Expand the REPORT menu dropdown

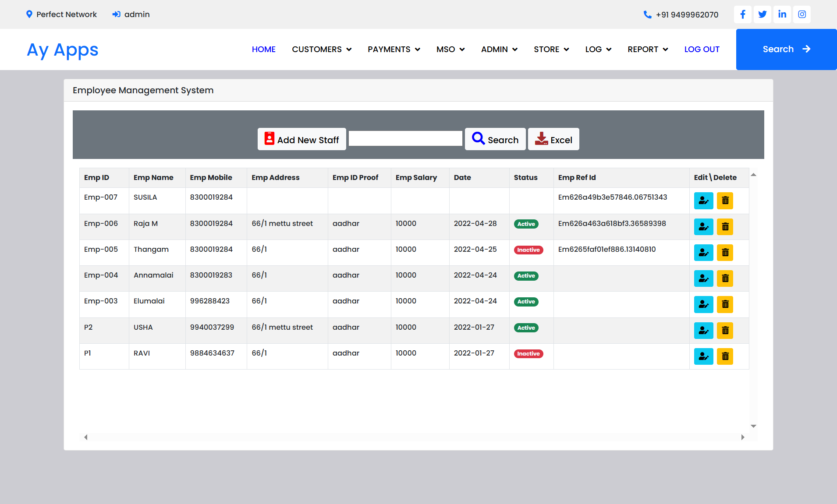pos(647,49)
